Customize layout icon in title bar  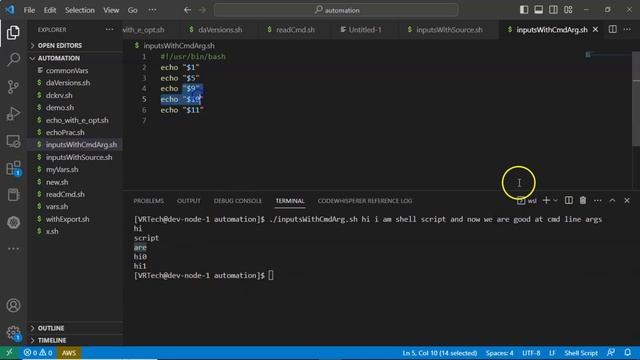pos(568,10)
